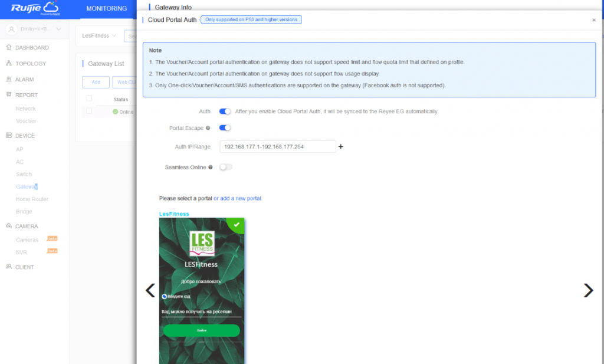Open the Dashboard home icon
This screenshot has height=364, width=604.
coord(9,47)
